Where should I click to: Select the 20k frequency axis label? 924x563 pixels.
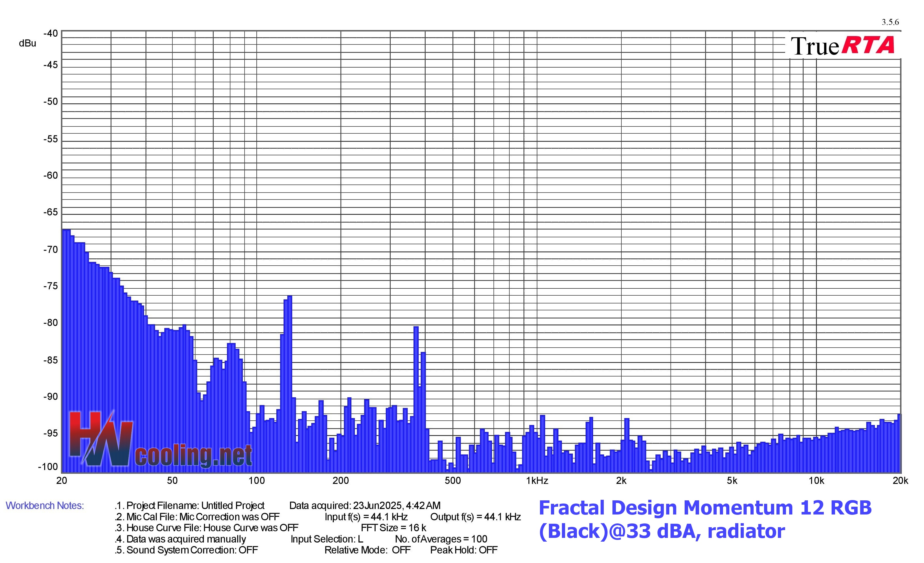[900, 480]
